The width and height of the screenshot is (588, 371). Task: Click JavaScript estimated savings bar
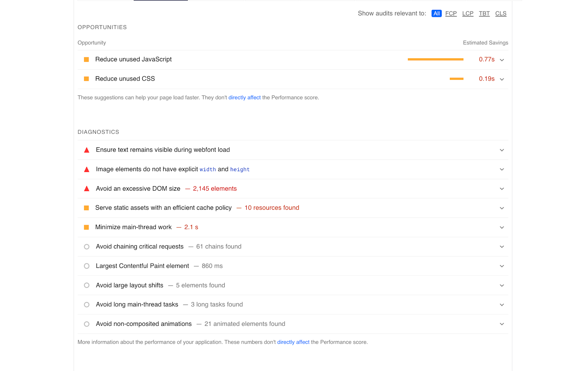tap(435, 60)
